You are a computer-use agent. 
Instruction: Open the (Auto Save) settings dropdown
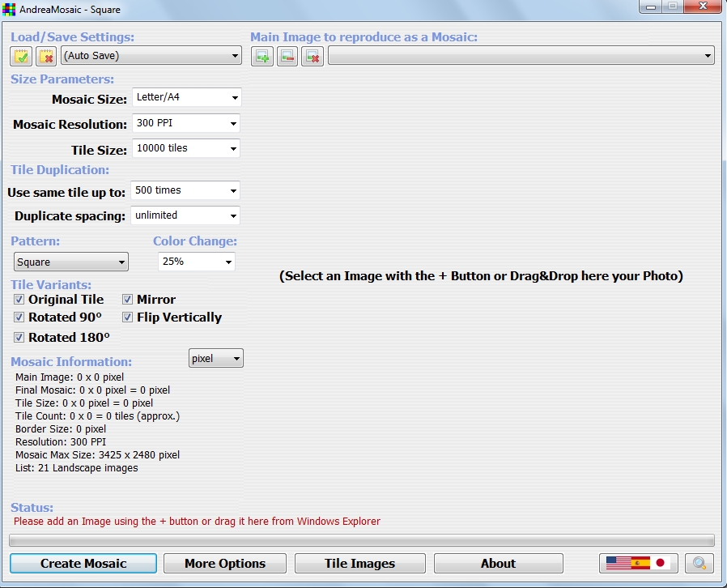pos(151,56)
